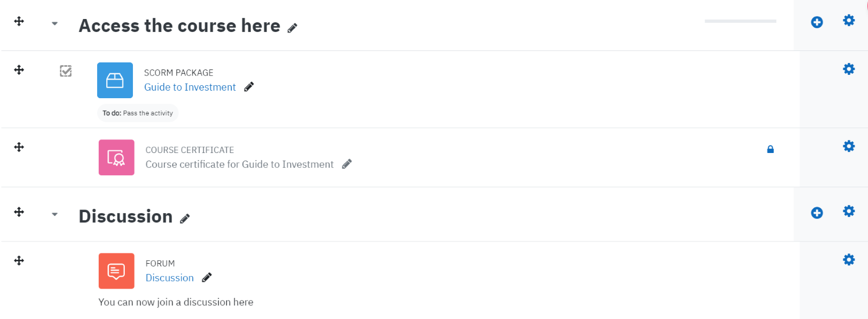The image size is (868, 319).
Task: Edit the Course certificate activity name
Action: point(347,164)
